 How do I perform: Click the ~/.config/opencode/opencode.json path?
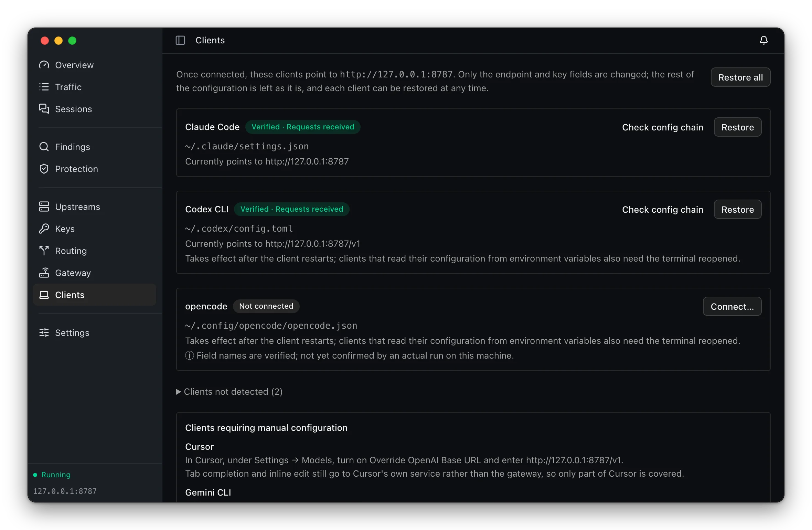[x=271, y=326]
